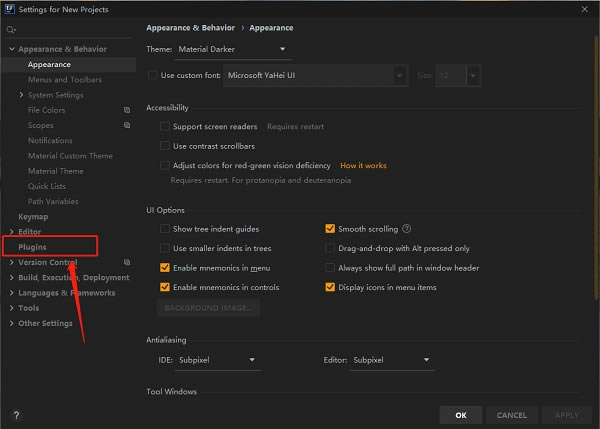Viewport: 600px width, 429px height.
Task: Click the APPLY button
Action: [x=567, y=415]
